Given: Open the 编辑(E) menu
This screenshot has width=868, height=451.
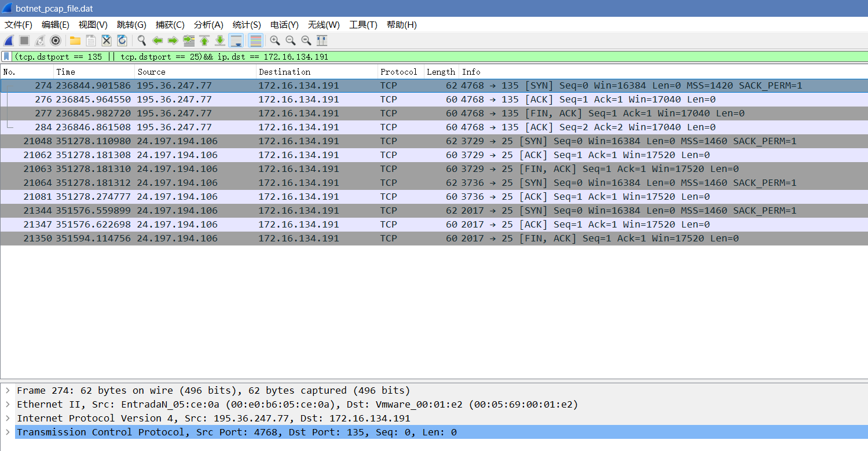Looking at the screenshot, I should pyautogui.click(x=56, y=25).
